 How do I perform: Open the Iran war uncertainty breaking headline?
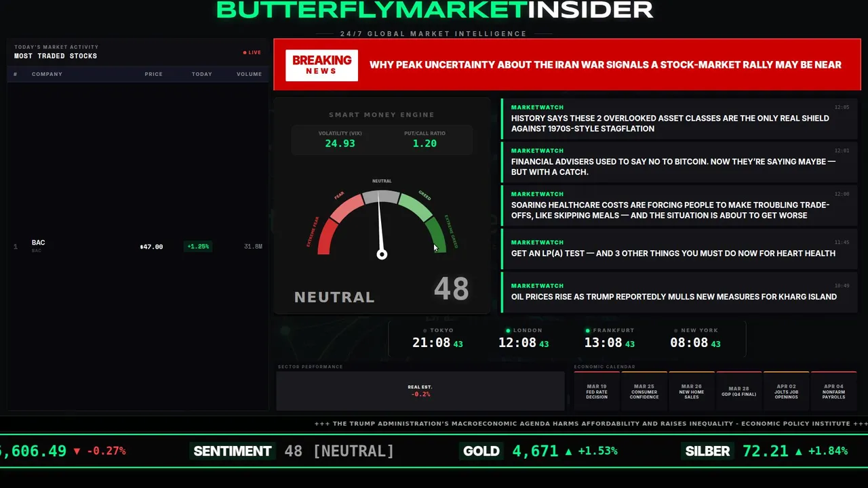[x=605, y=65]
